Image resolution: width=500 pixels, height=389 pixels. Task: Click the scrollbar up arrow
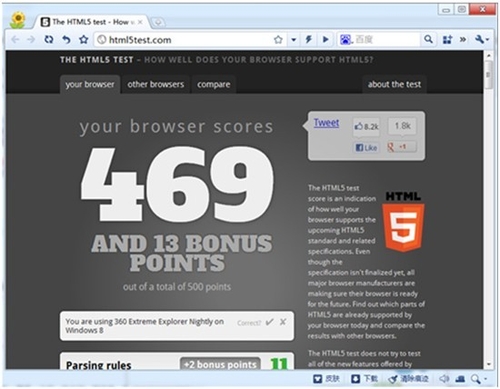(x=489, y=55)
